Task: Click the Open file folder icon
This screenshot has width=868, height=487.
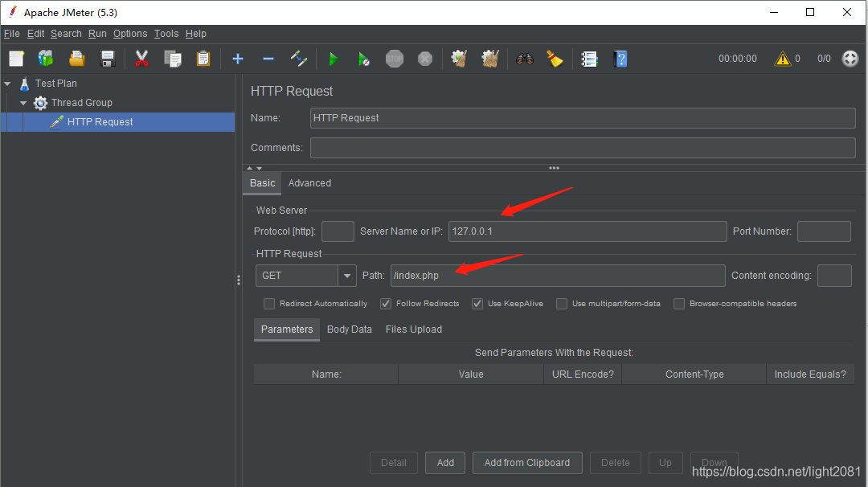Action: (x=77, y=59)
